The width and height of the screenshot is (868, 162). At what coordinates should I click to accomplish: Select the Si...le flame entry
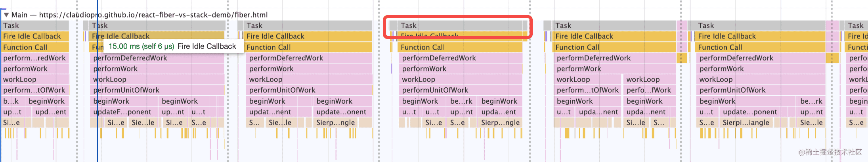coord(635,123)
